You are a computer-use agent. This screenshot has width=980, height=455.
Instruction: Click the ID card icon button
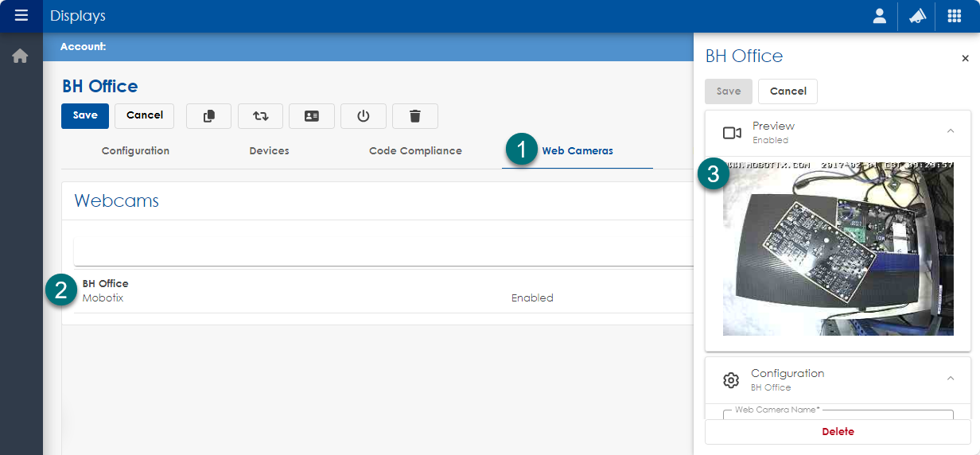(x=312, y=116)
